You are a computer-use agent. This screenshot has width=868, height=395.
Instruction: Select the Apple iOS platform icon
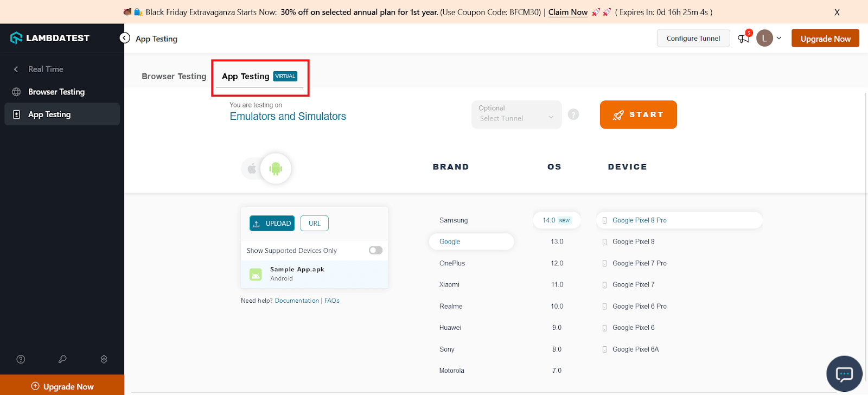pyautogui.click(x=252, y=169)
